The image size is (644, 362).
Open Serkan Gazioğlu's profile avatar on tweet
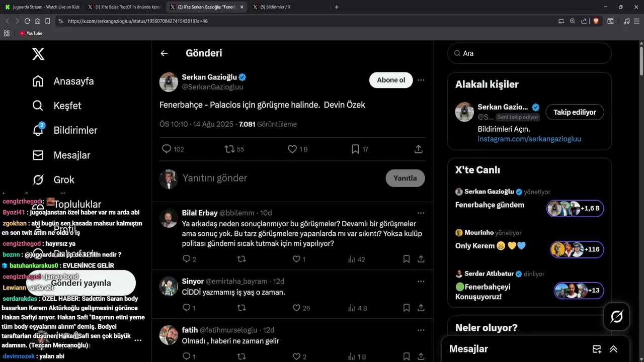coord(169,82)
